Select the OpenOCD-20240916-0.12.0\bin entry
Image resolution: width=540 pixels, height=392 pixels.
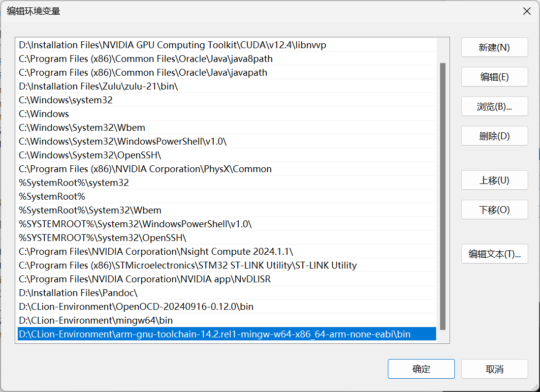tap(227, 306)
